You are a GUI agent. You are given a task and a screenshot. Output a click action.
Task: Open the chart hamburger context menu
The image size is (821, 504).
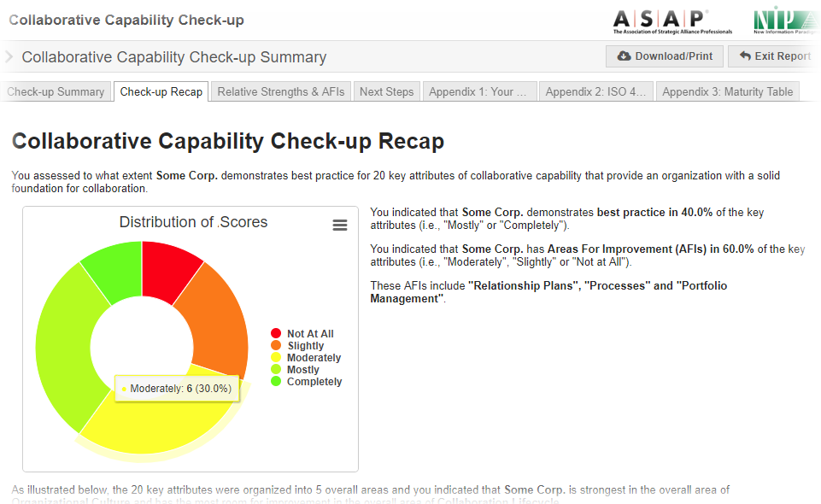[x=340, y=225]
